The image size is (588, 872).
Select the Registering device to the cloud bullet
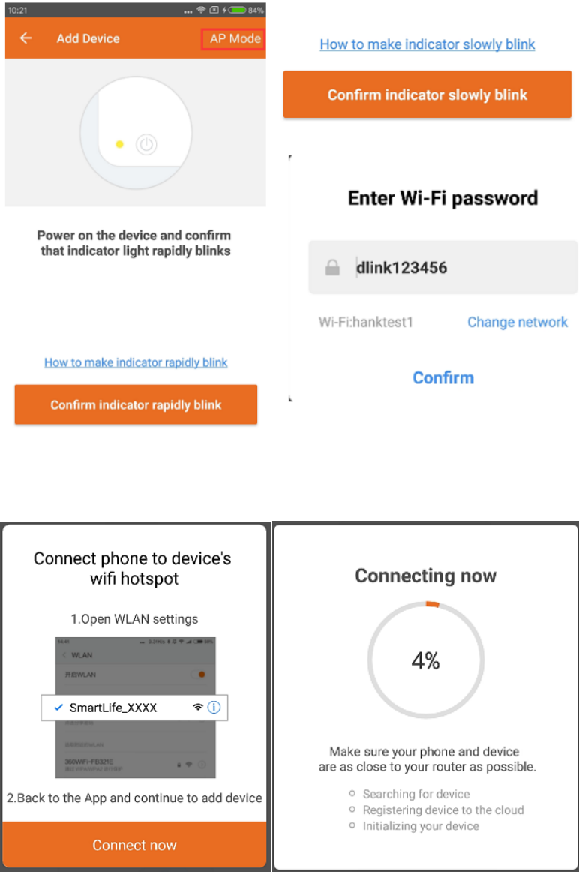point(352,810)
